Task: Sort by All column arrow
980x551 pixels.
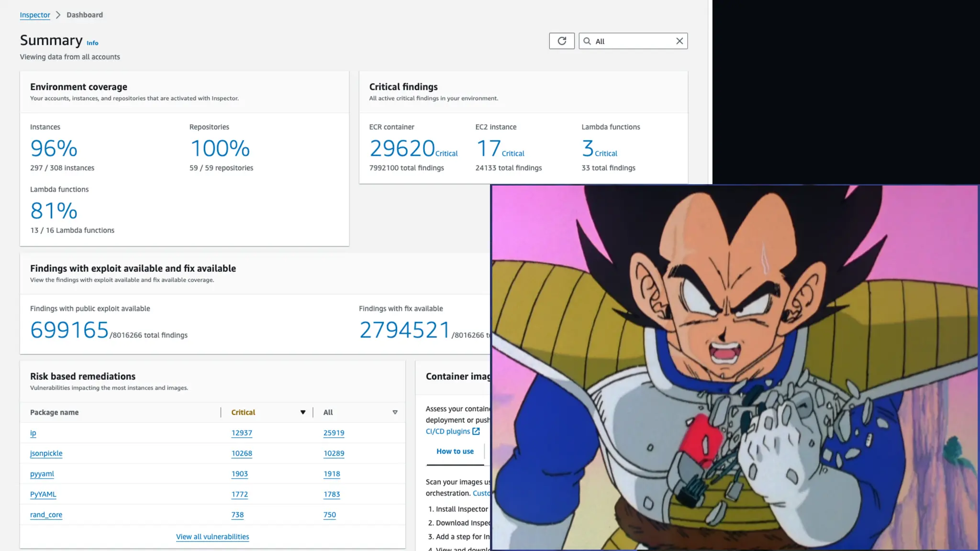Action: (395, 412)
